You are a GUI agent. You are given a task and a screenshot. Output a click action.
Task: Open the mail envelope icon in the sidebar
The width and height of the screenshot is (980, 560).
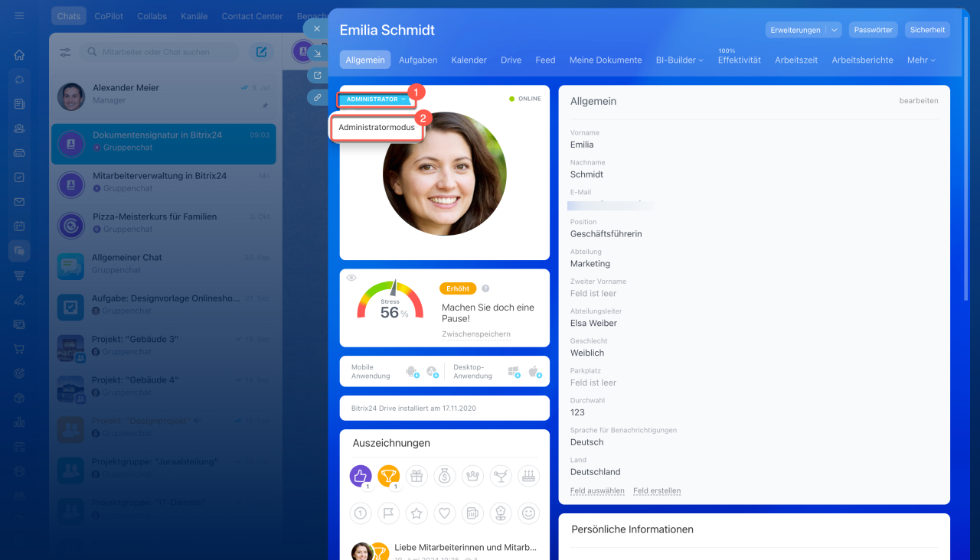(x=19, y=202)
